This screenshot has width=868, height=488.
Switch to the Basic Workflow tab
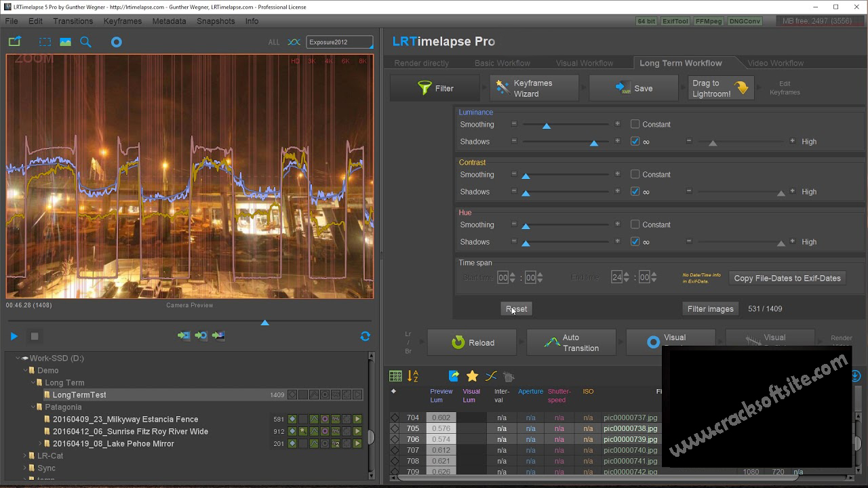pyautogui.click(x=502, y=63)
